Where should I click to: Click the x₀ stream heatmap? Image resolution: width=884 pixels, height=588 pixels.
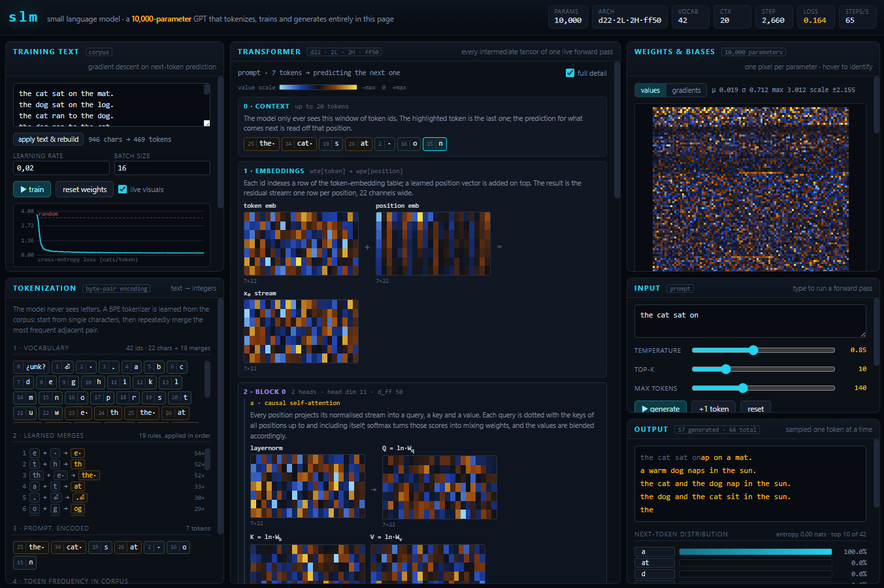tap(301, 331)
